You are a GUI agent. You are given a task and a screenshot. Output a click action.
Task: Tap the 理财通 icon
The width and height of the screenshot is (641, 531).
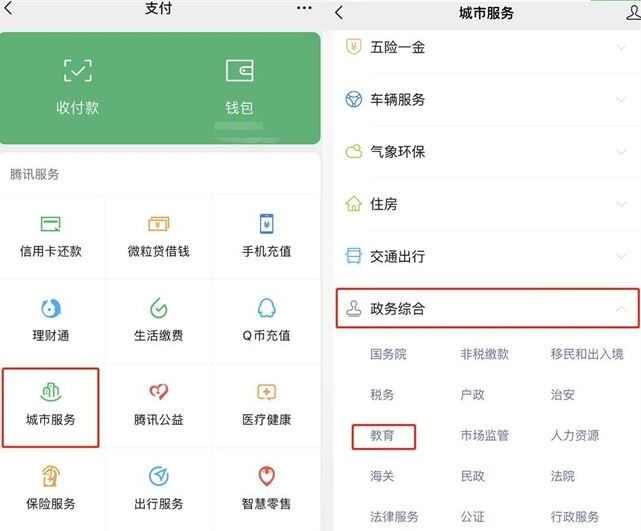tap(51, 308)
